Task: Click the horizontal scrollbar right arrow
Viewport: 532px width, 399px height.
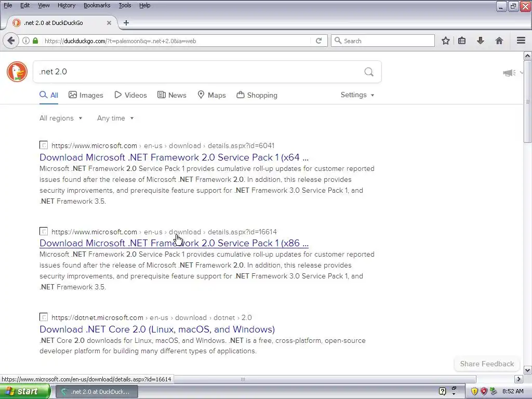Action: point(518,379)
